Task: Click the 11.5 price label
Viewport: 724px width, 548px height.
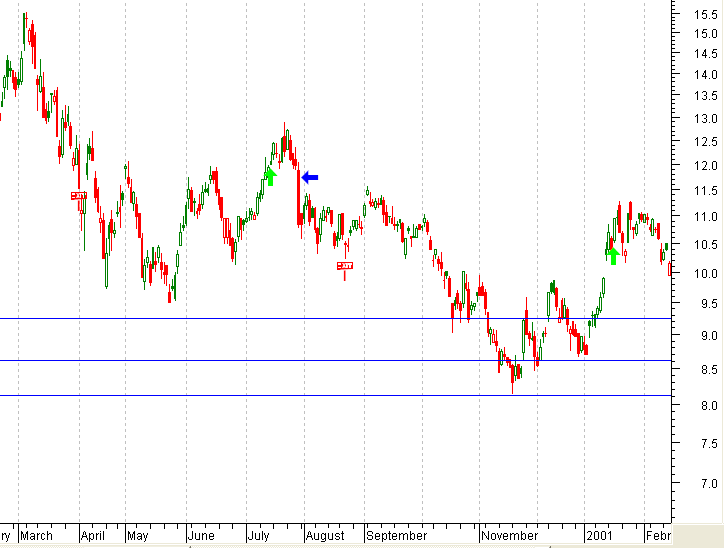Action: click(706, 191)
